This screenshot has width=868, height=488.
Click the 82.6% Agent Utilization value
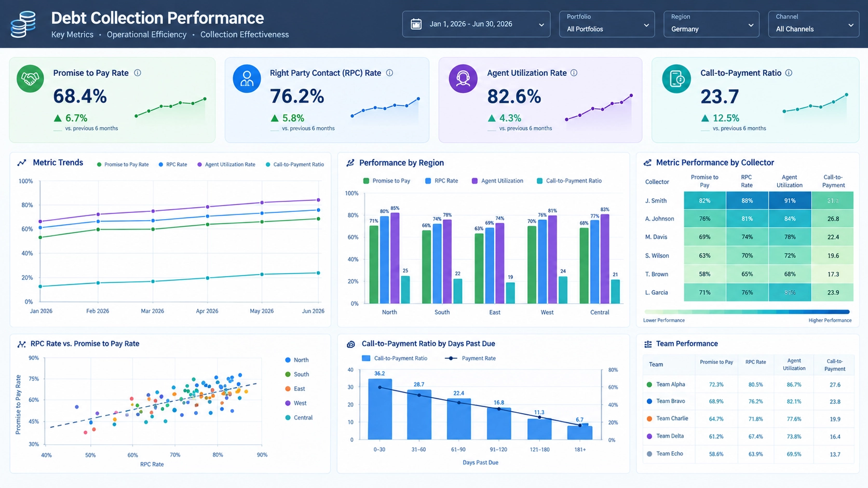(514, 97)
